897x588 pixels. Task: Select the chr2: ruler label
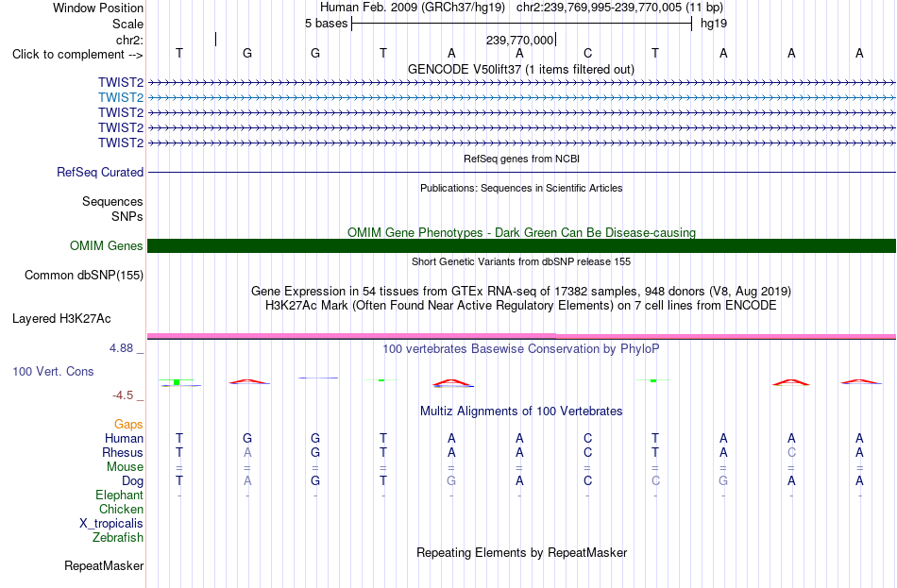click(x=129, y=40)
